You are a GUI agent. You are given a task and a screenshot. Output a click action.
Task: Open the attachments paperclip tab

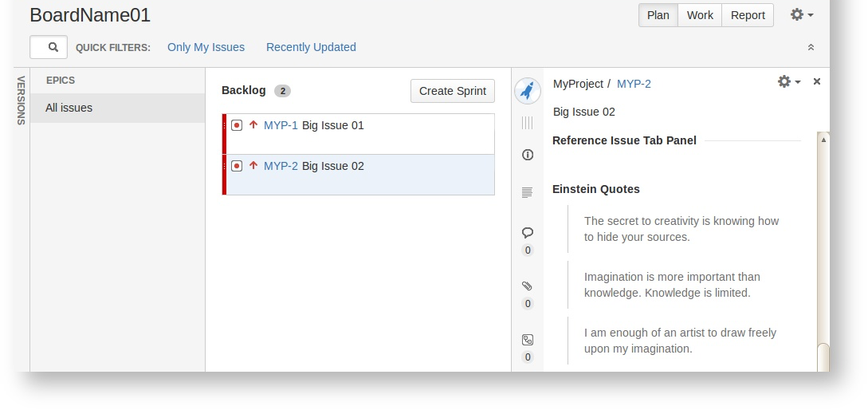pos(527,286)
